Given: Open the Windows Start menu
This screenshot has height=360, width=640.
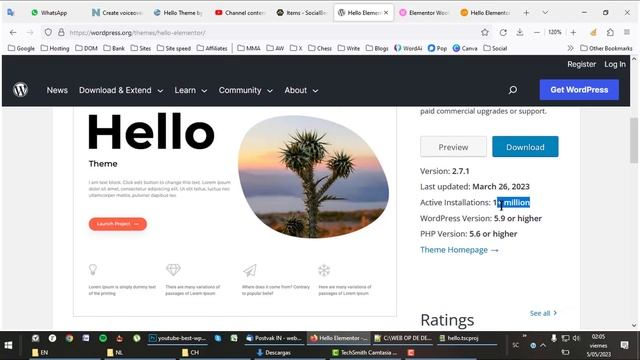Looking at the screenshot, I should tap(8, 345).
